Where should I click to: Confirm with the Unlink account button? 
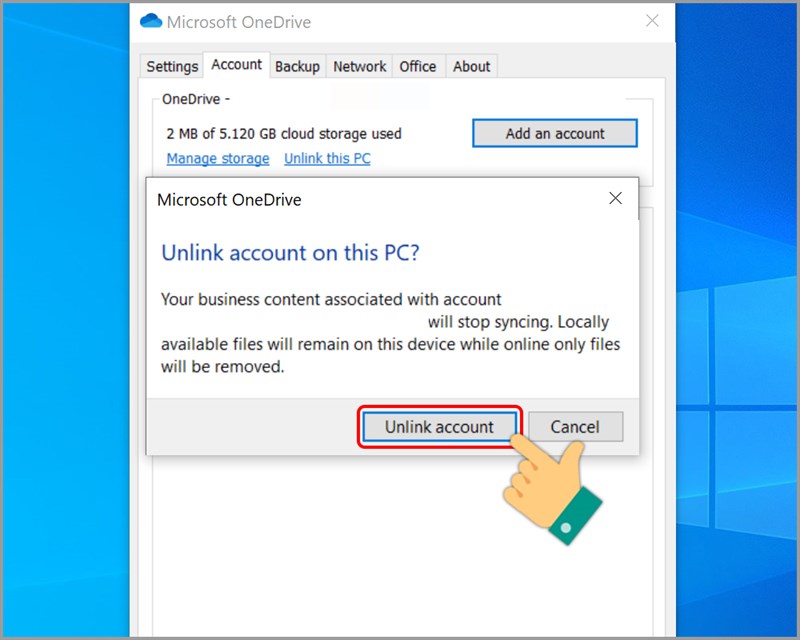439,427
